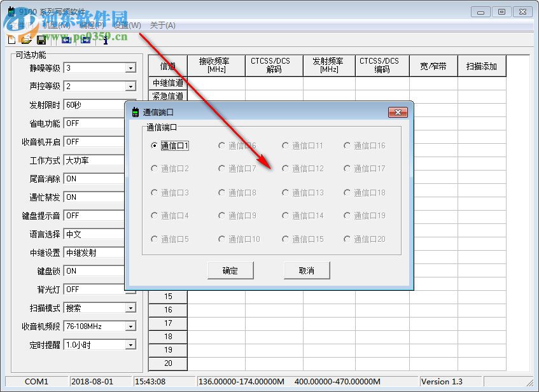Click the 发射频率 [MHz] column header
Screen dimensions: 539x392
coord(329,66)
